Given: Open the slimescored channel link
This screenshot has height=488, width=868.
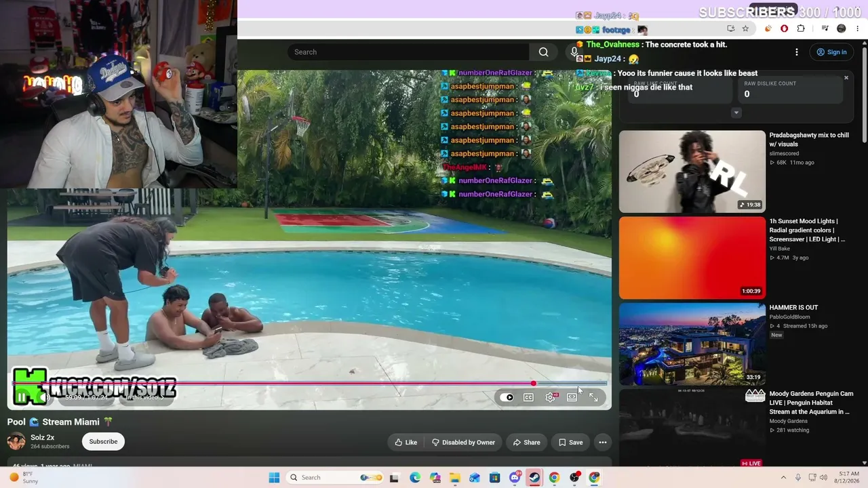Looking at the screenshot, I should tap(784, 154).
